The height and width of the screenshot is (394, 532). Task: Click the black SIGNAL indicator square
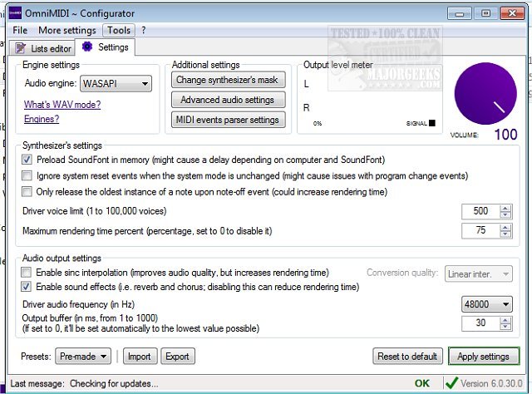(x=432, y=123)
